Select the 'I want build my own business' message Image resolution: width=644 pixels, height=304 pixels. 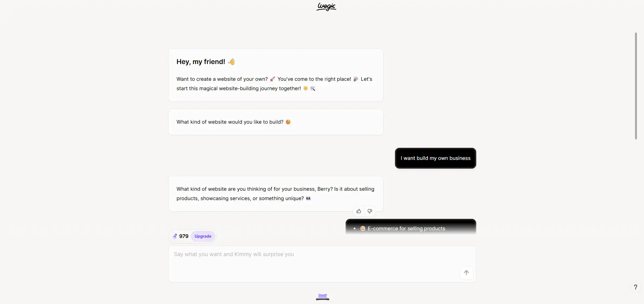pos(436,158)
